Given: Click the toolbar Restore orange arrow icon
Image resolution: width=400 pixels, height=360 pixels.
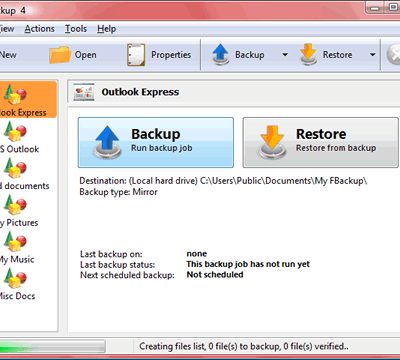Looking at the screenshot, I should 308,54.
